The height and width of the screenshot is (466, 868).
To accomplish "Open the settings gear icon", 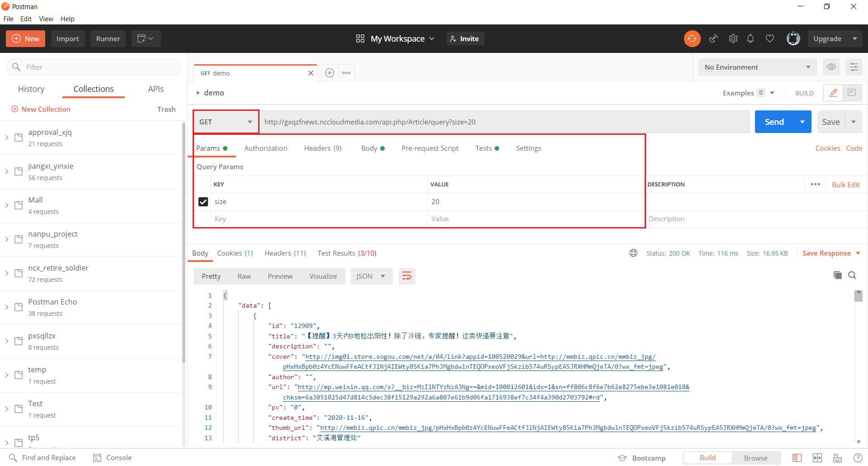I will pyautogui.click(x=733, y=39).
